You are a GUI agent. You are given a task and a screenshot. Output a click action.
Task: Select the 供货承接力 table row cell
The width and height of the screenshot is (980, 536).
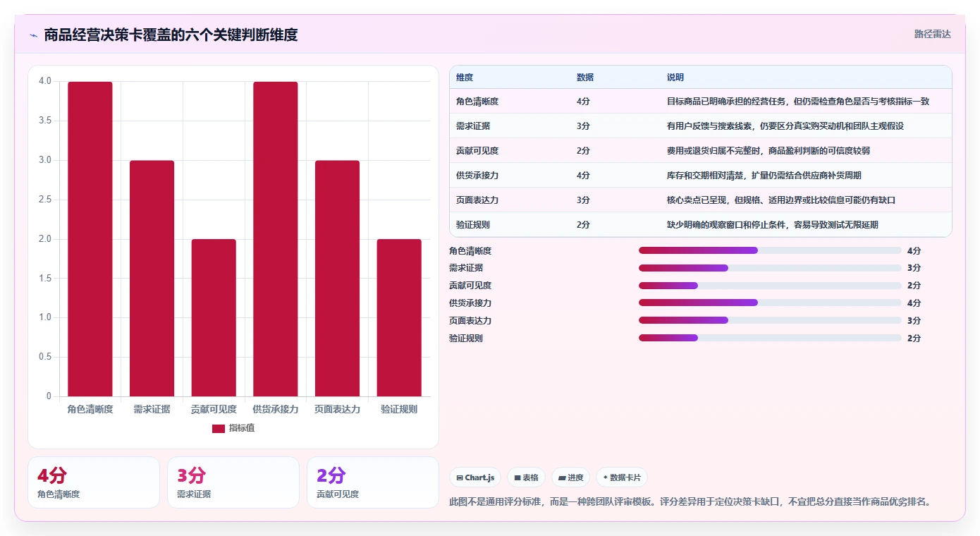tap(477, 176)
